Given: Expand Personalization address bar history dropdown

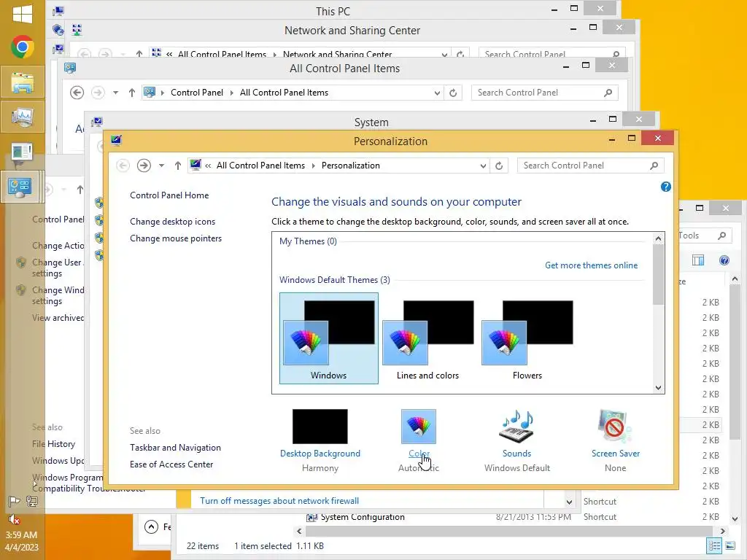Looking at the screenshot, I should (483, 166).
